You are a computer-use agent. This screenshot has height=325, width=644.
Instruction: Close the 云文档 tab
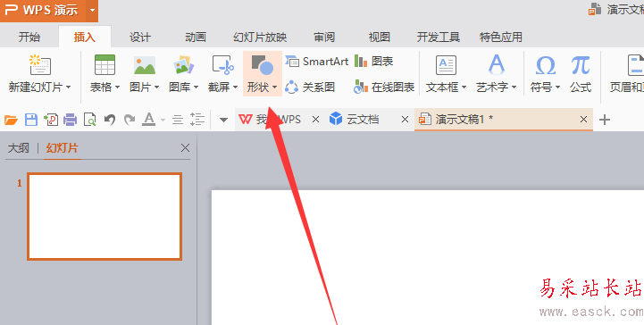(405, 120)
